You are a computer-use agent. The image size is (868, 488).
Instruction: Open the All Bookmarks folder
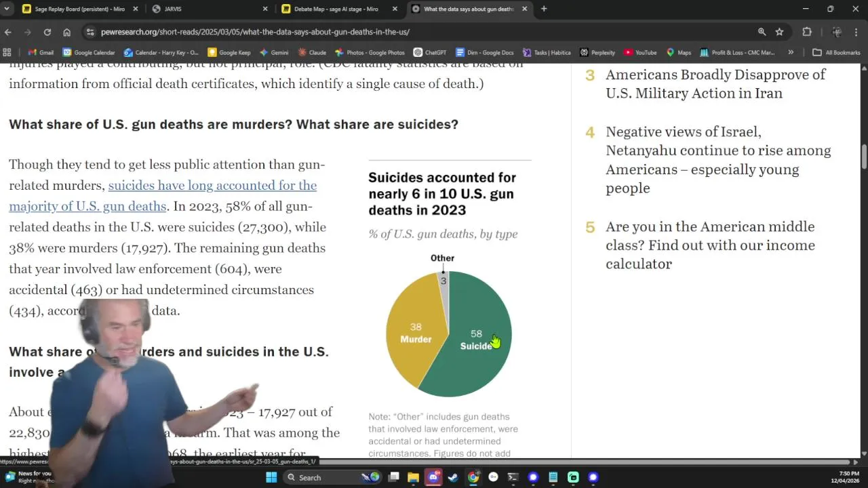click(x=837, y=52)
